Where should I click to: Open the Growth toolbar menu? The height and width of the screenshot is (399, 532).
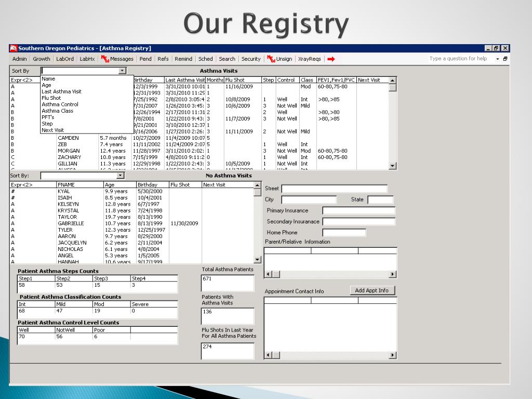coord(42,59)
